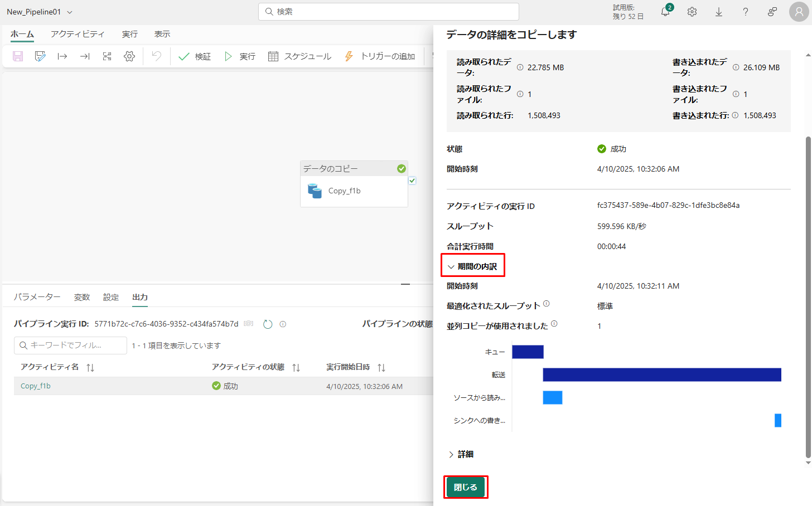The height and width of the screenshot is (506, 812).
Task: Switch to the アクティビティ ribbon tab
Action: click(78, 34)
